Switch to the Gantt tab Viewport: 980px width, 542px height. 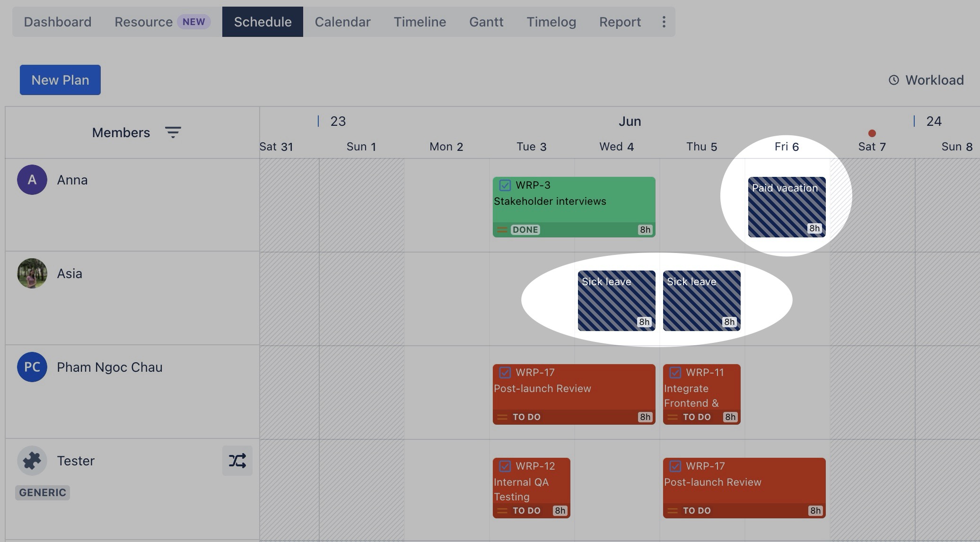coord(486,22)
